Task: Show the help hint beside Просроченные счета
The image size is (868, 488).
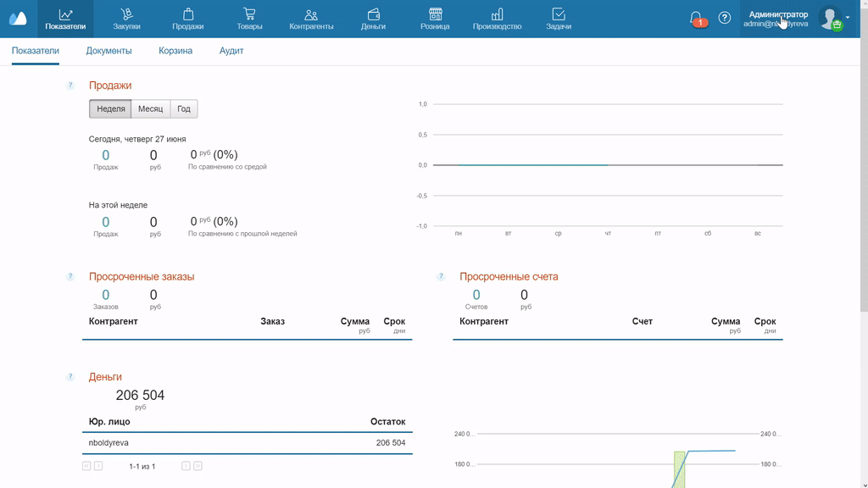Action: pyautogui.click(x=441, y=277)
